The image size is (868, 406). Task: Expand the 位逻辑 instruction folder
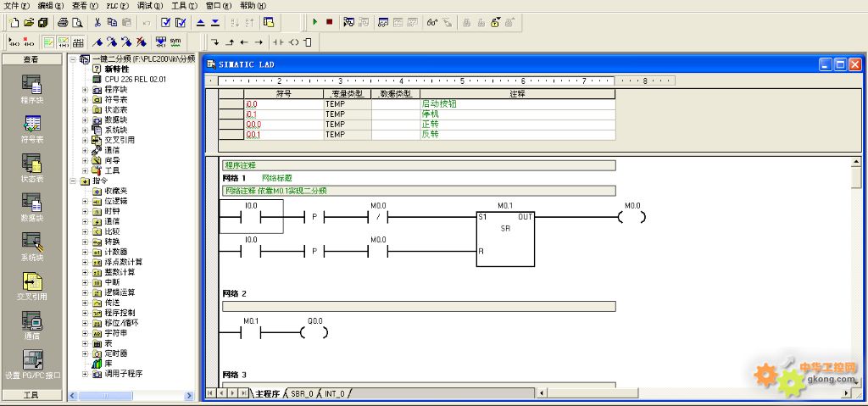pyautogui.click(x=85, y=201)
